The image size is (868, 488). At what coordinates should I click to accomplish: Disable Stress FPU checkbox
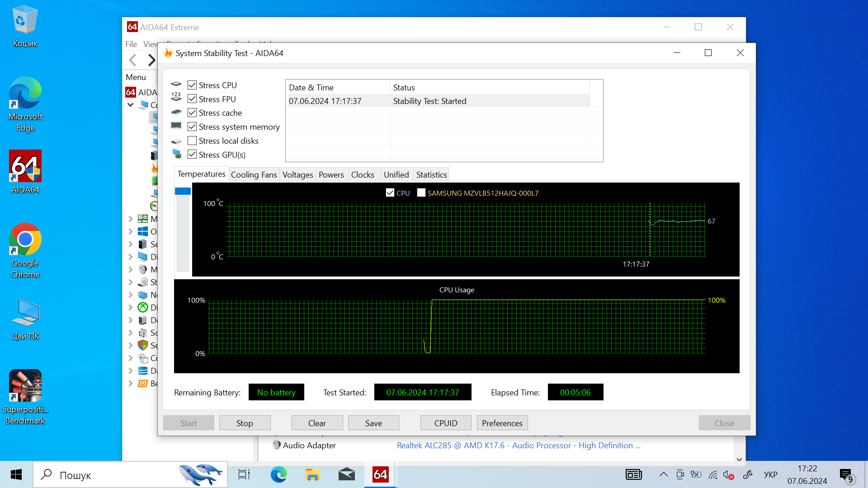[192, 99]
